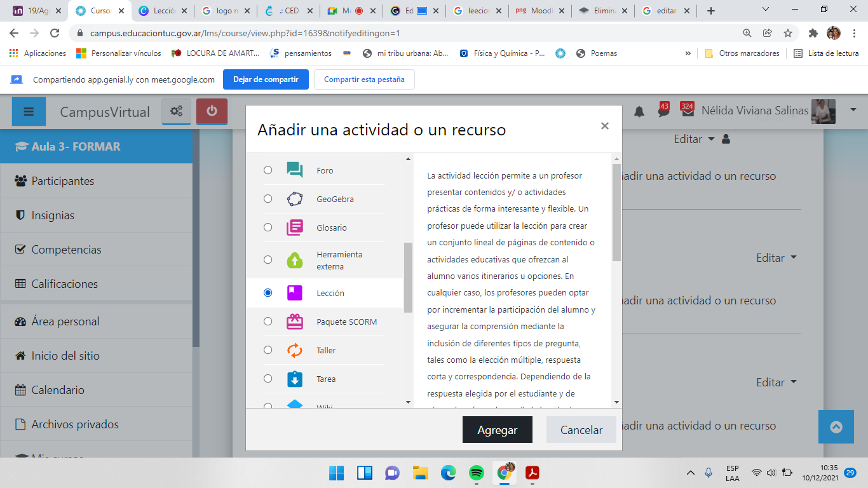Expand the user account menu arrow
The image size is (868, 488).
pyautogui.click(x=852, y=111)
